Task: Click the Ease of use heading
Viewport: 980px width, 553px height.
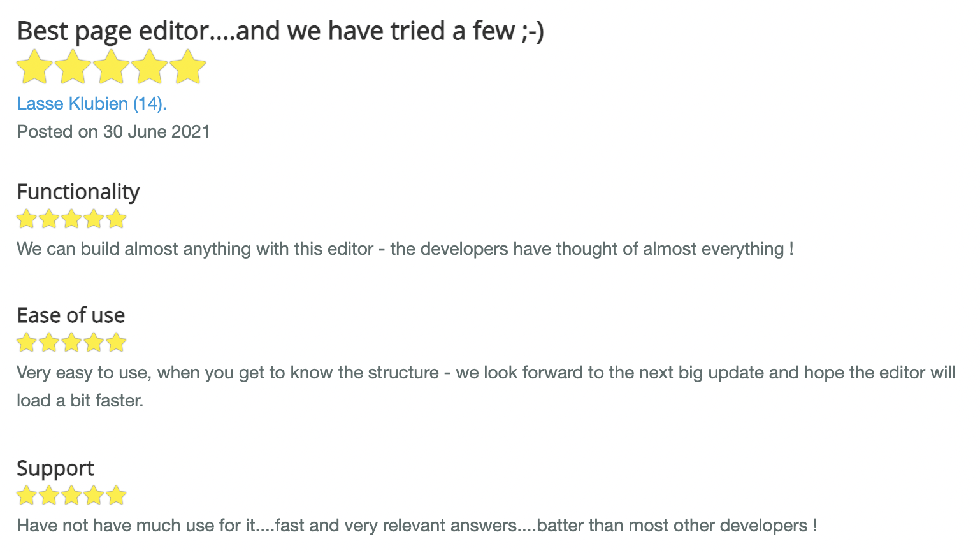Action: coord(71,315)
